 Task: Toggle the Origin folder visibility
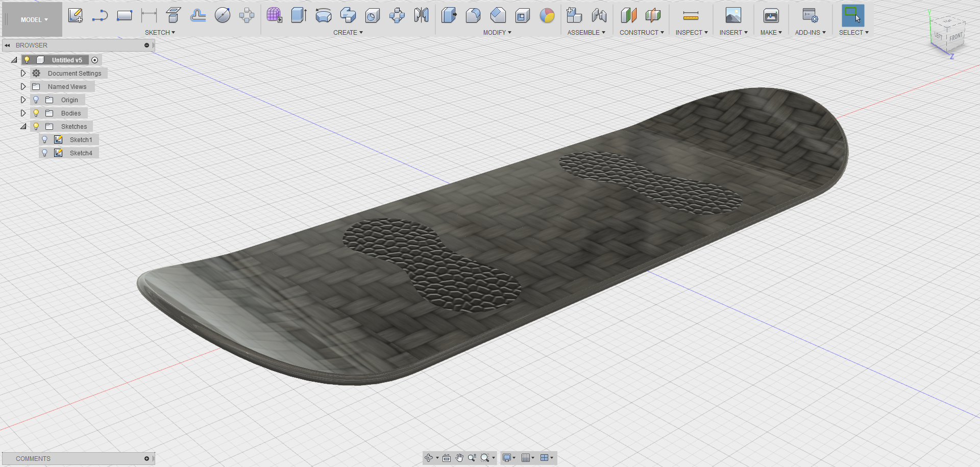pyautogui.click(x=36, y=99)
